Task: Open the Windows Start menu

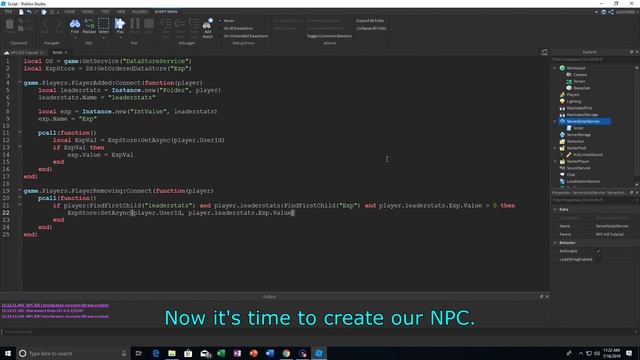Action: 8,353
